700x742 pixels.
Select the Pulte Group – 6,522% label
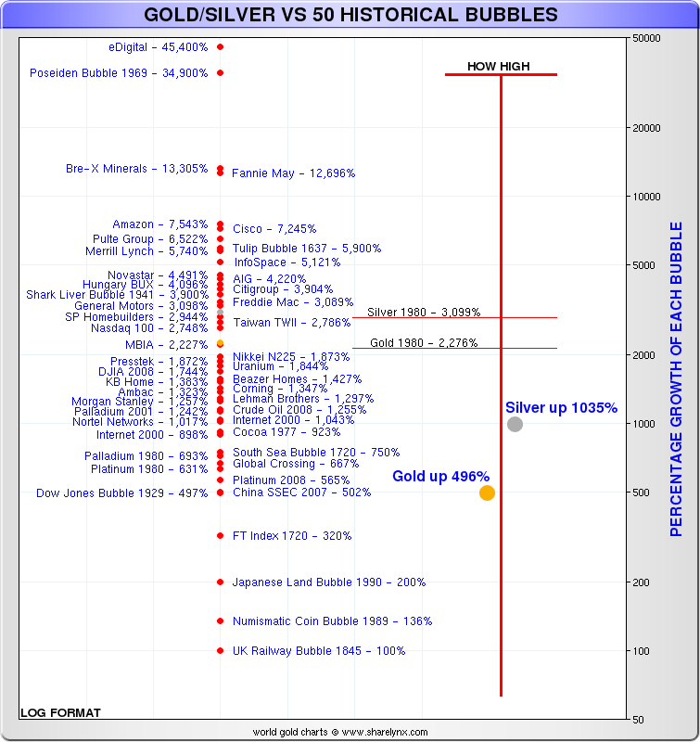pos(150,239)
